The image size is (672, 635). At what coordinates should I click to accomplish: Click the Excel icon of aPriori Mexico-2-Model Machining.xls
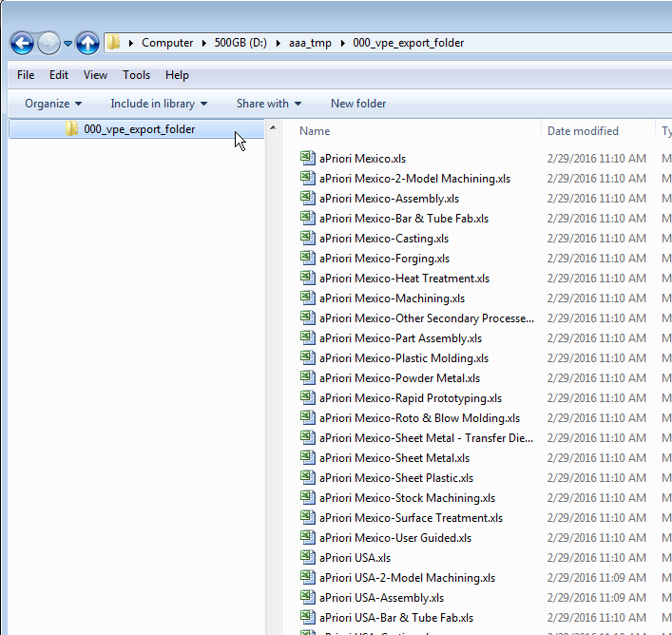tap(307, 178)
